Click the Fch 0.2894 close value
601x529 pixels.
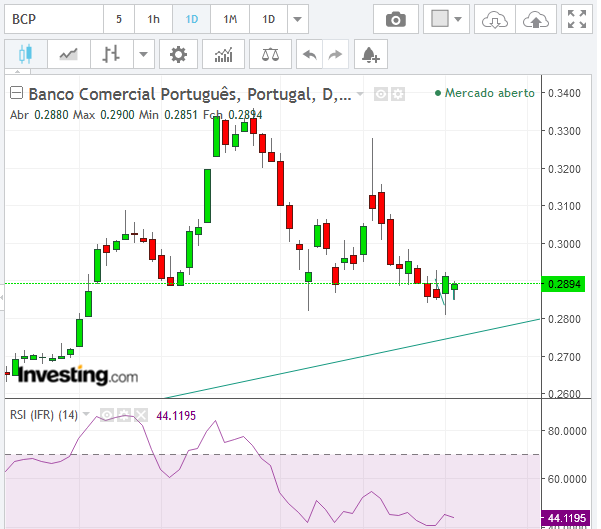tap(232, 115)
